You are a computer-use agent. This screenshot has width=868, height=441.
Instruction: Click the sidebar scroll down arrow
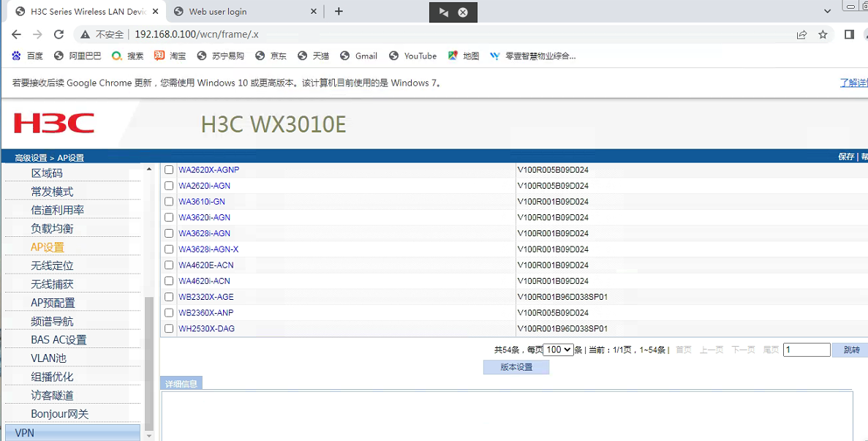click(x=149, y=436)
